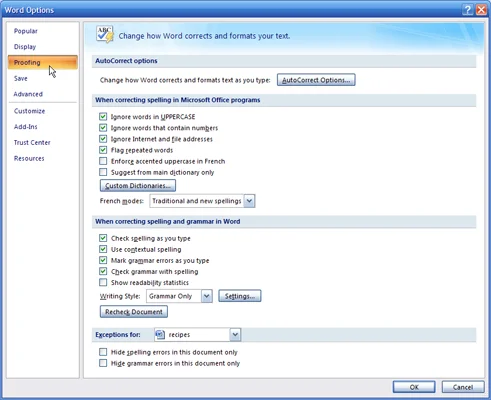Tick Hide spelling errors in this document only
Image resolution: width=491 pixels, height=400 pixels.
coord(103,352)
